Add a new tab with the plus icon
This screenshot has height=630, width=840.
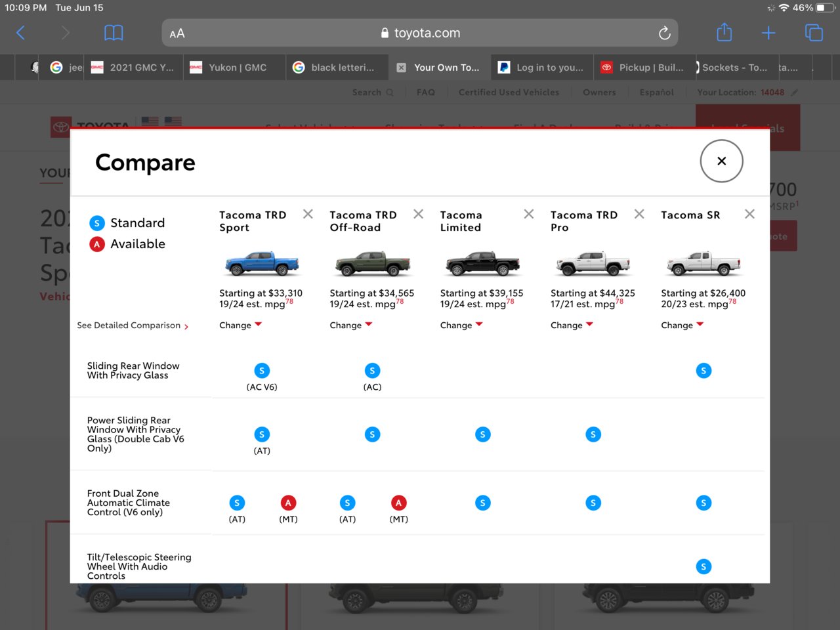pyautogui.click(x=768, y=33)
